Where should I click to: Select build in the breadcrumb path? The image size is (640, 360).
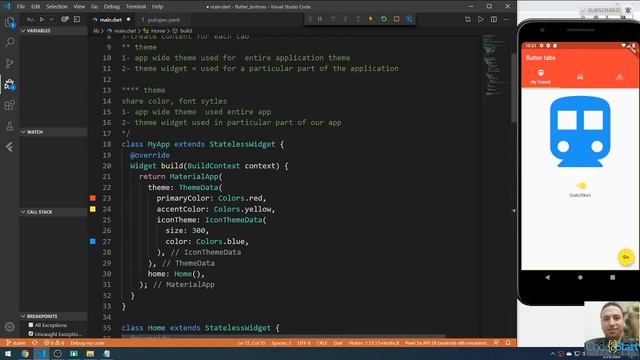[x=186, y=31]
